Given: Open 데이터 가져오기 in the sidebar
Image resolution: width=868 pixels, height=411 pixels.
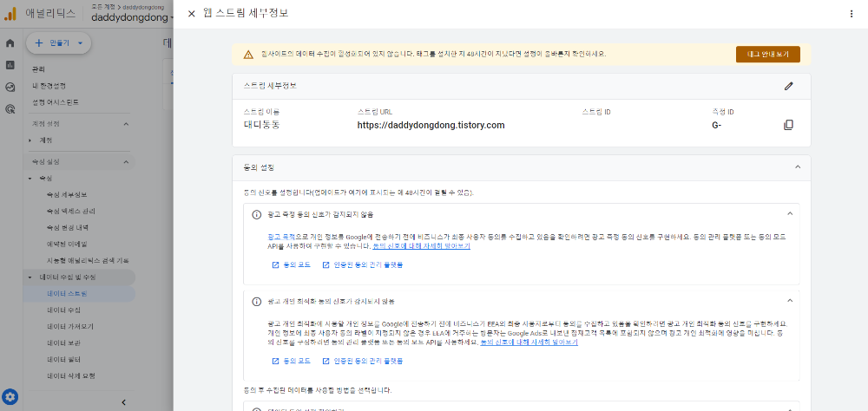Looking at the screenshot, I should (x=70, y=326).
